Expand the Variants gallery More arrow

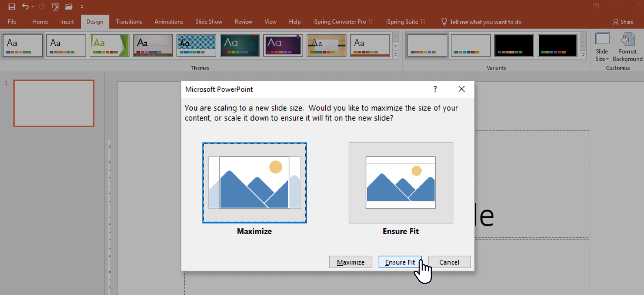[583, 55]
